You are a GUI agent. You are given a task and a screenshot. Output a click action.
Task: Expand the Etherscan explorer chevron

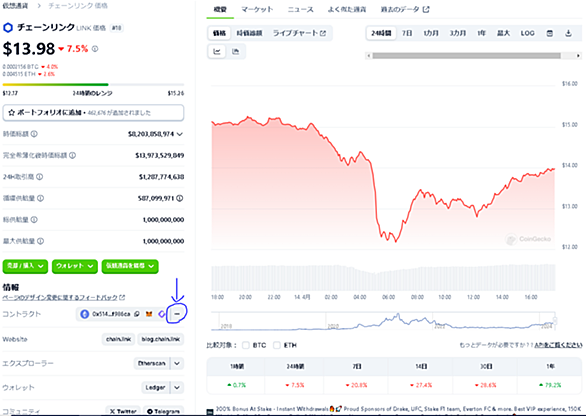pyautogui.click(x=177, y=363)
